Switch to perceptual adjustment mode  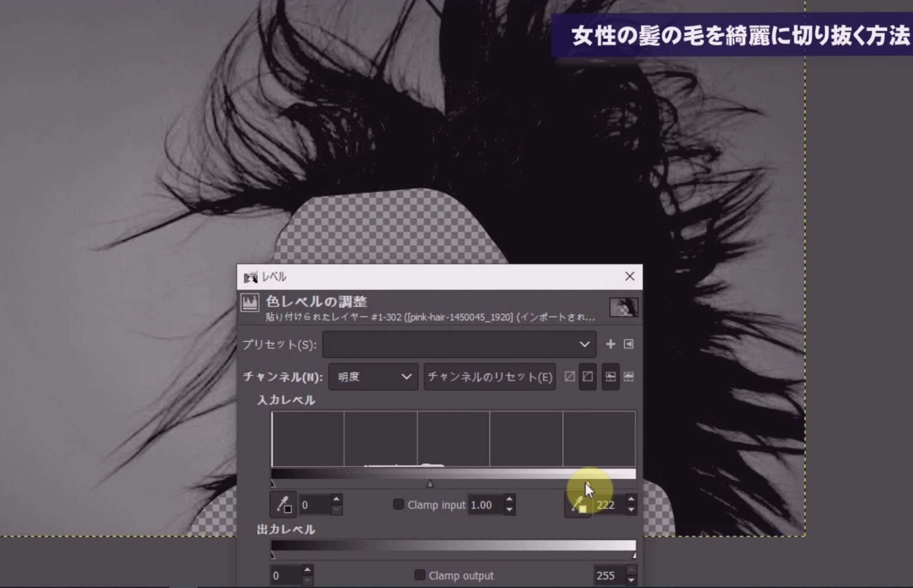pyautogui.click(x=588, y=376)
